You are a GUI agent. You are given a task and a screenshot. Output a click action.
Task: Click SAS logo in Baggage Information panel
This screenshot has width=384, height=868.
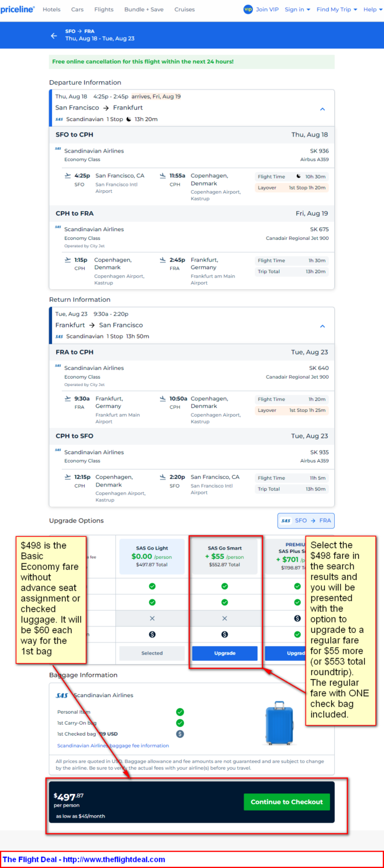pyautogui.click(x=62, y=695)
